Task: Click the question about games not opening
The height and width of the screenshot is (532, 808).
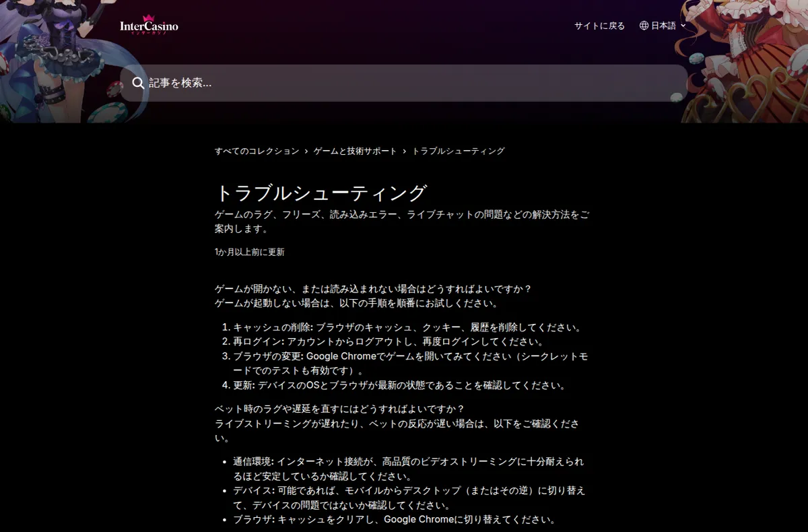Action: (373, 288)
